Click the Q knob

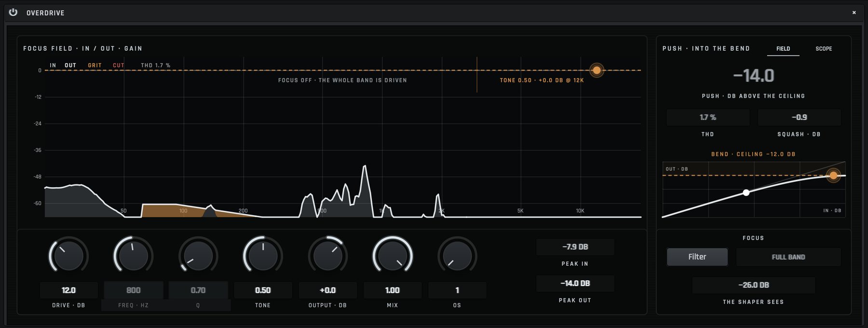pos(198,256)
